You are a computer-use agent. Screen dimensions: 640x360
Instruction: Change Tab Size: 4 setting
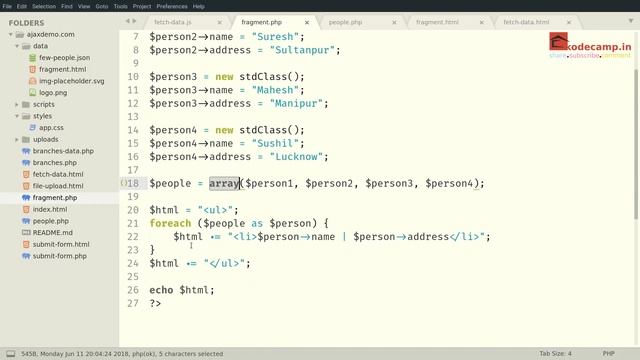556,353
